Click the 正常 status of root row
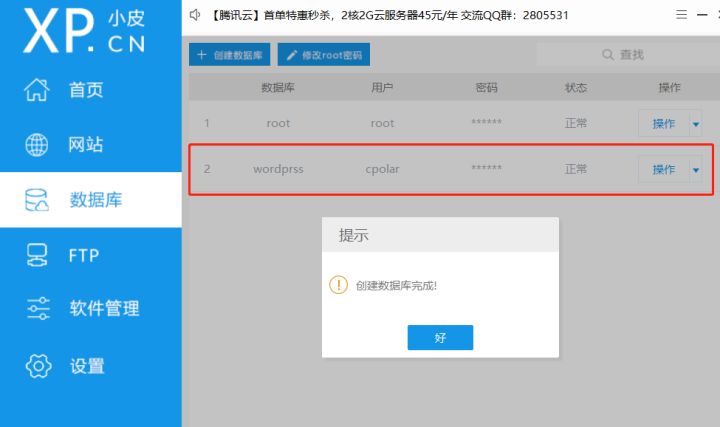This screenshot has height=427, width=720. pos(576,123)
